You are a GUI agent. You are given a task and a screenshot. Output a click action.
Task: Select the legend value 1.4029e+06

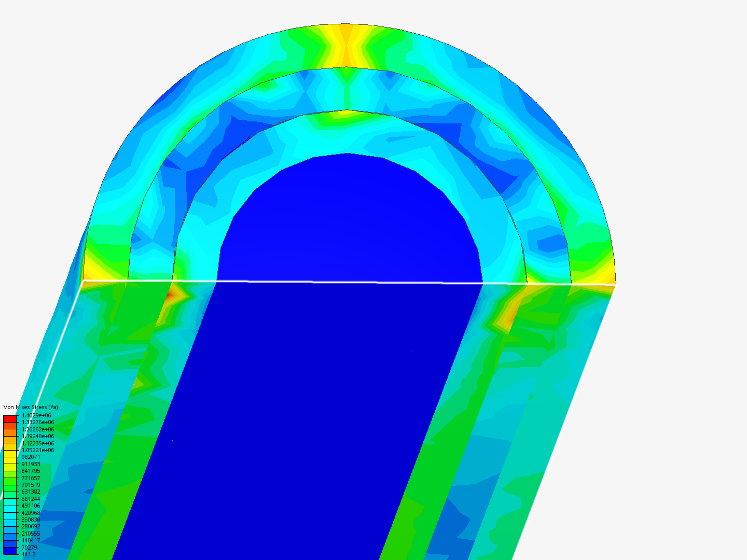point(36,415)
